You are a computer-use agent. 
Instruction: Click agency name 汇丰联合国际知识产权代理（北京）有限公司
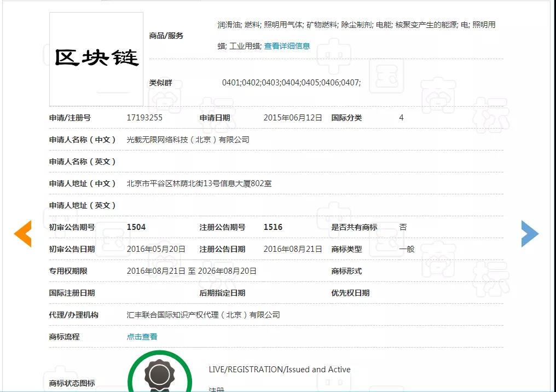(203, 315)
